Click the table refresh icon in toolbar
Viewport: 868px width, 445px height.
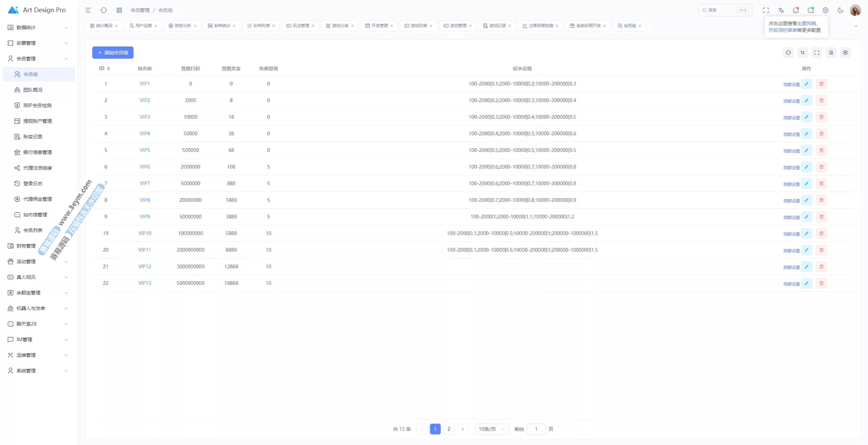(788, 53)
